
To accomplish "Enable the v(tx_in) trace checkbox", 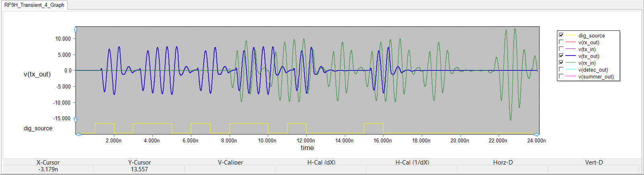I will click(561, 49).
